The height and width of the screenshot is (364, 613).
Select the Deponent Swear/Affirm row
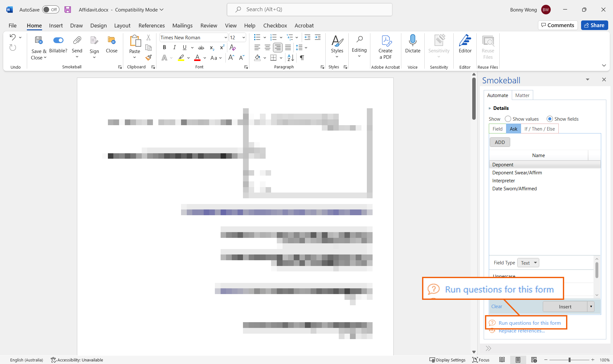(545, 173)
